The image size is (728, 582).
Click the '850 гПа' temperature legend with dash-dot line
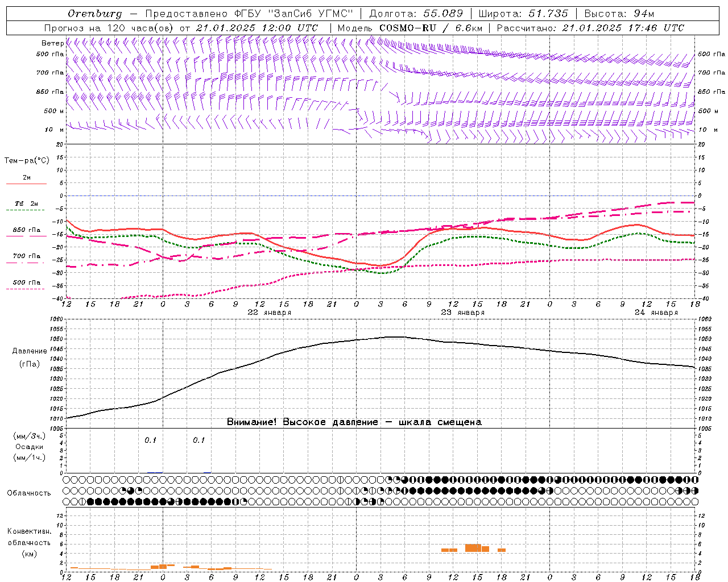27,230
